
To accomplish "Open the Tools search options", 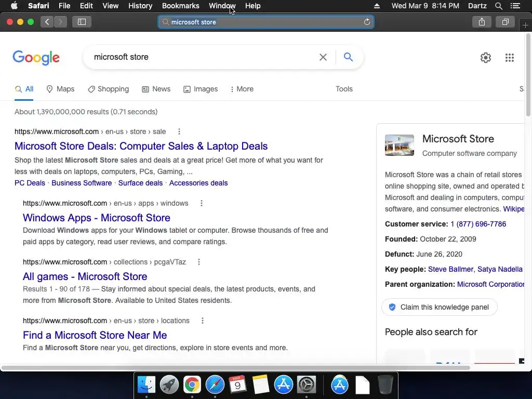I will pyautogui.click(x=344, y=89).
